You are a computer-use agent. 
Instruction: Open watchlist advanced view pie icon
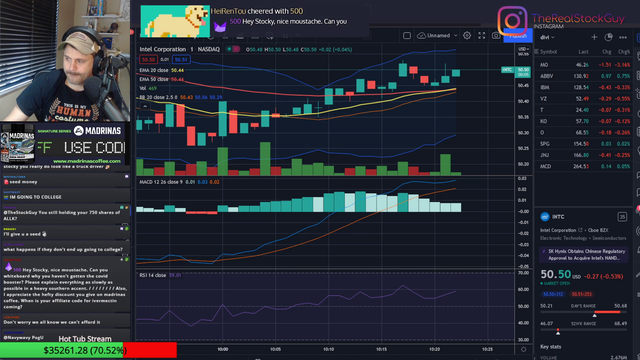pos(609,37)
